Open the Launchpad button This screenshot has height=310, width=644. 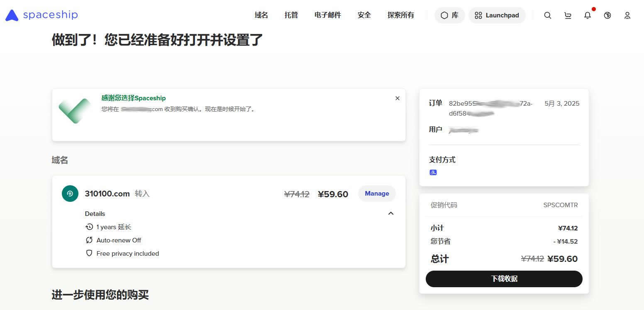click(497, 15)
